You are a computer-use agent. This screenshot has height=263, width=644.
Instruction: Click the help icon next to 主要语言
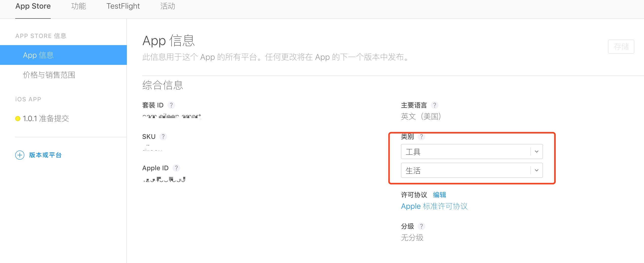pyautogui.click(x=435, y=105)
